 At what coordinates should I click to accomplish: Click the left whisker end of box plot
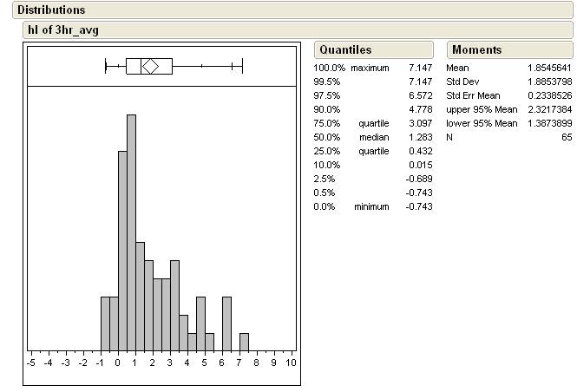(x=105, y=66)
